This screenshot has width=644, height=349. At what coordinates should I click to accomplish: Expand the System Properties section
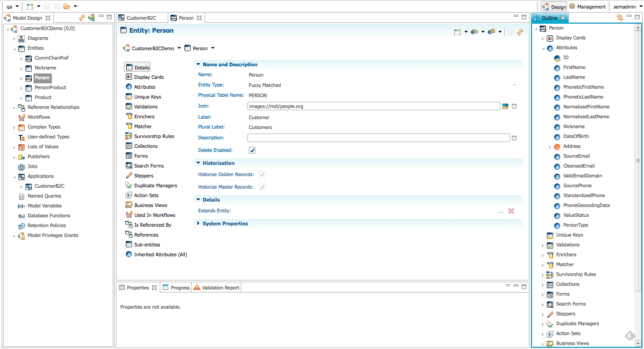(x=197, y=223)
